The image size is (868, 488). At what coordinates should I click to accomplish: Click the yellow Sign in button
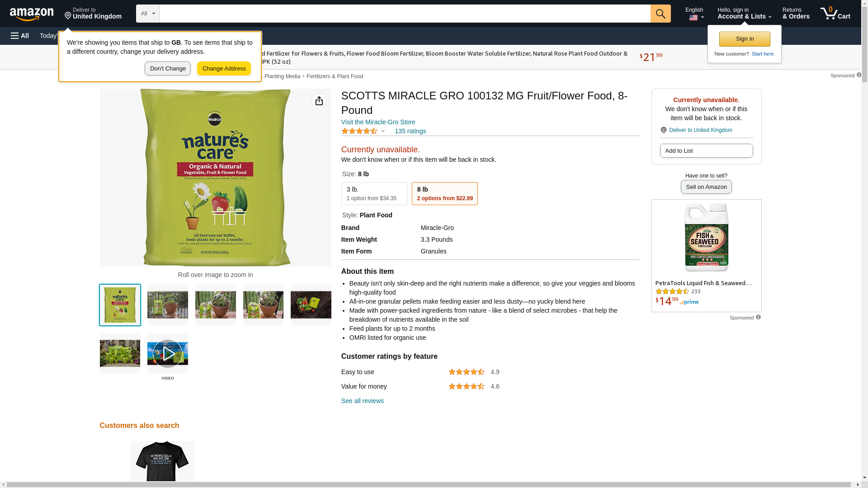click(x=745, y=39)
